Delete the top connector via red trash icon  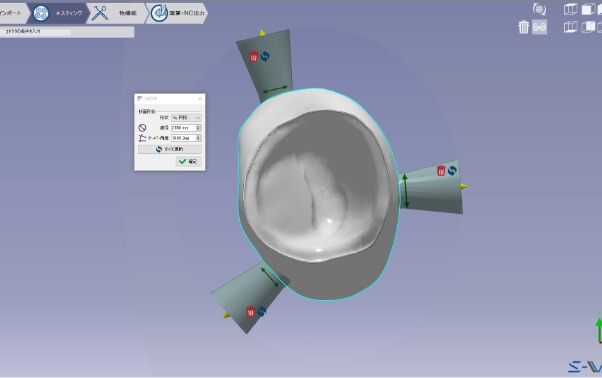[x=254, y=56]
